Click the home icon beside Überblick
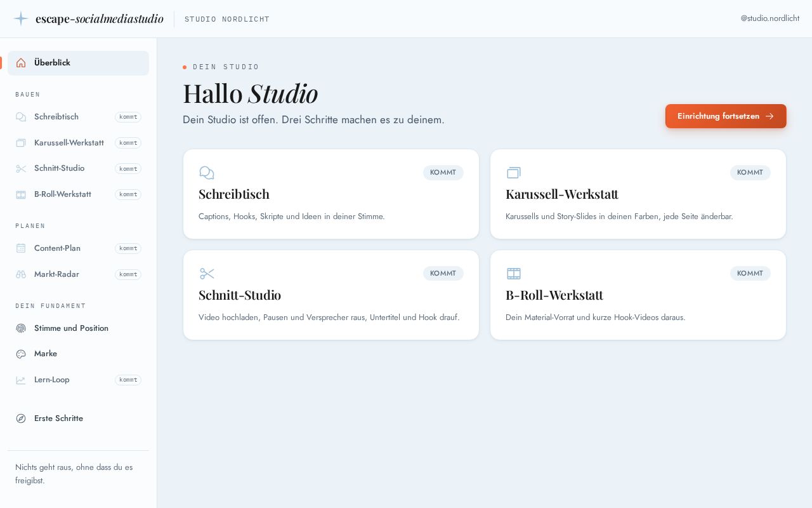Viewport: 812px width, 508px height. [x=21, y=63]
